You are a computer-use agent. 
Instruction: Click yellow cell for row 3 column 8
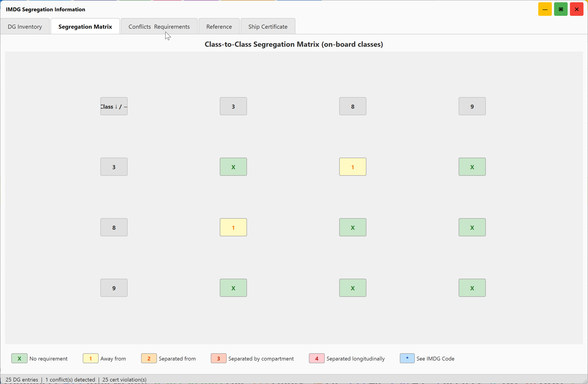point(353,167)
